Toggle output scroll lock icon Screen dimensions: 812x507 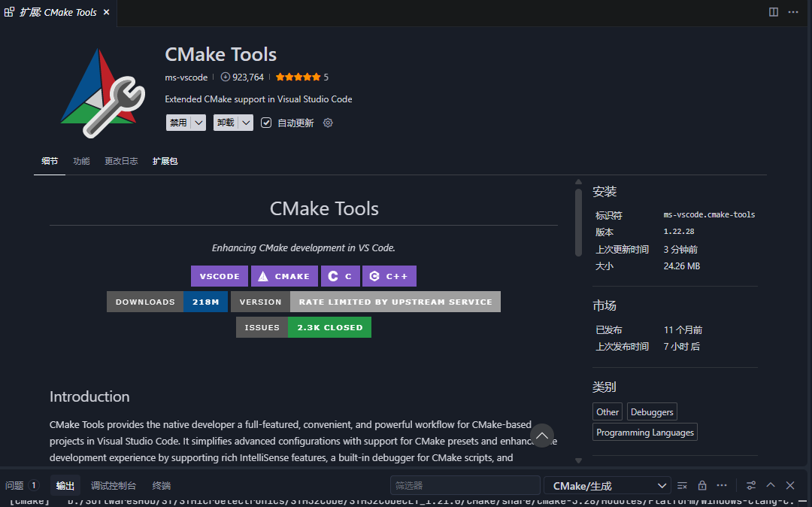pos(702,485)
